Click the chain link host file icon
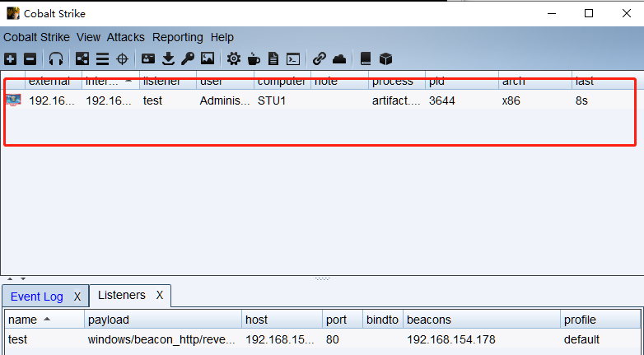Image resolution: width=644 pixels, height=355 pixels. pyautogui.click(x=320, y=59)
